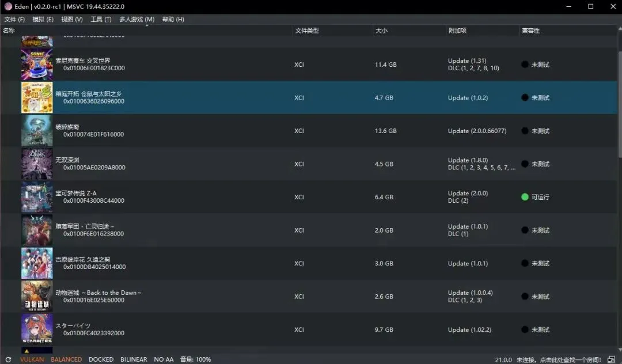This screenshot has height=364, width=622.
Task: Open the 帮助 (H) menu
Action: (173, 19)
